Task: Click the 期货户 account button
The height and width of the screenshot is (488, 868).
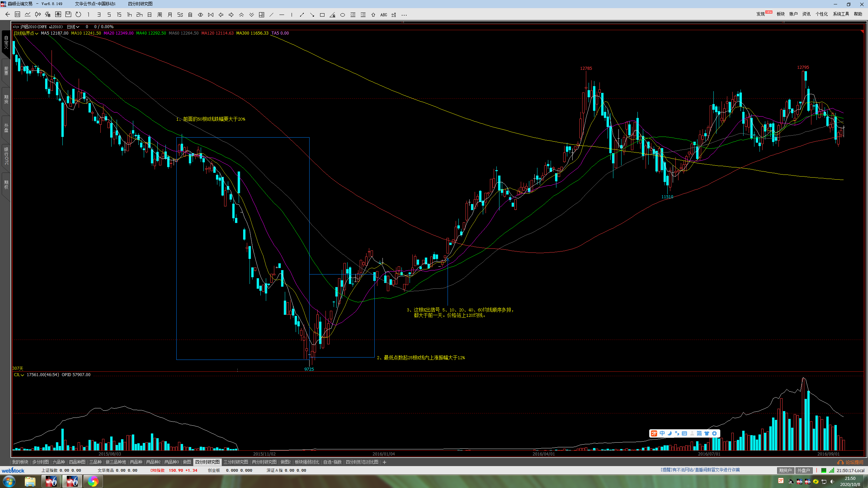Action: (785, 470)
